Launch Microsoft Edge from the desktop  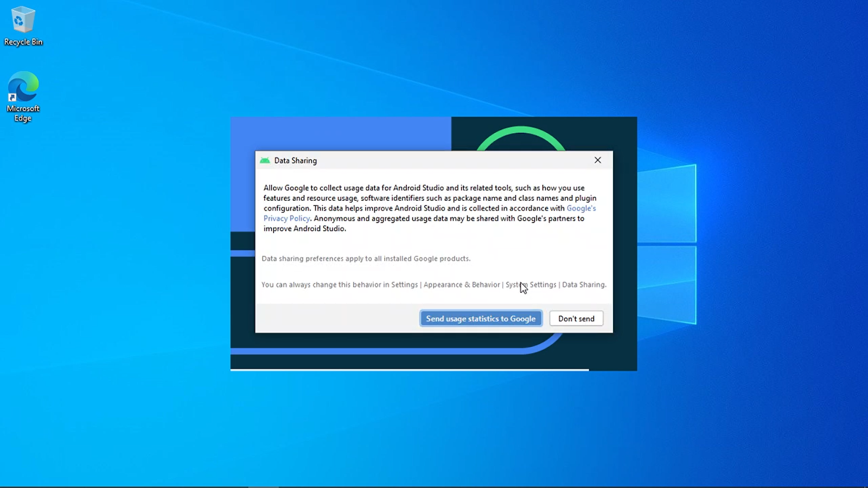click(23, 97)
